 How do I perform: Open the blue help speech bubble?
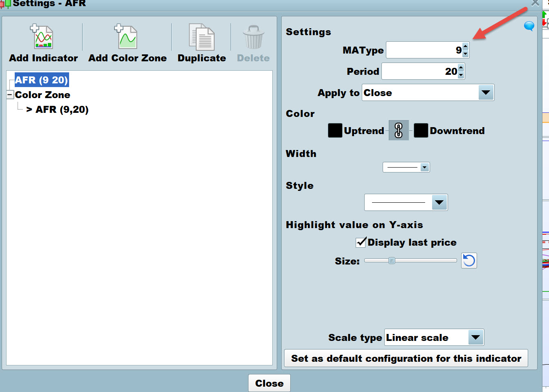point(529,26)
